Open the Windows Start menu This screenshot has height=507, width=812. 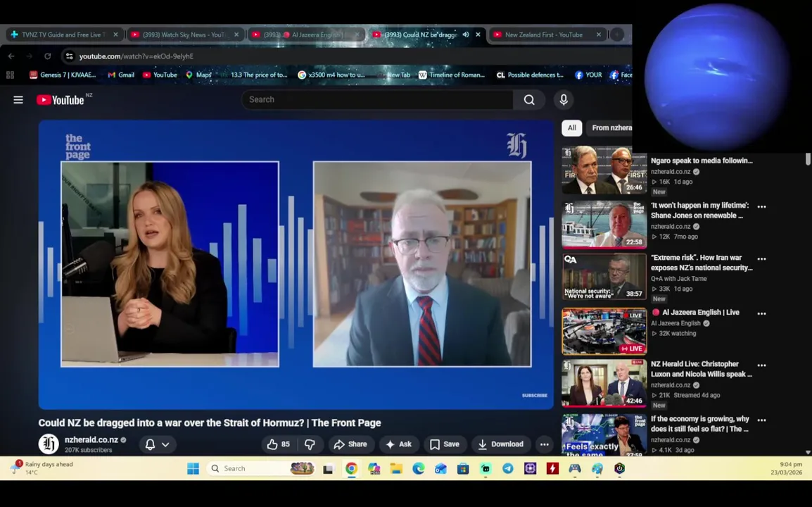[194, 469]
